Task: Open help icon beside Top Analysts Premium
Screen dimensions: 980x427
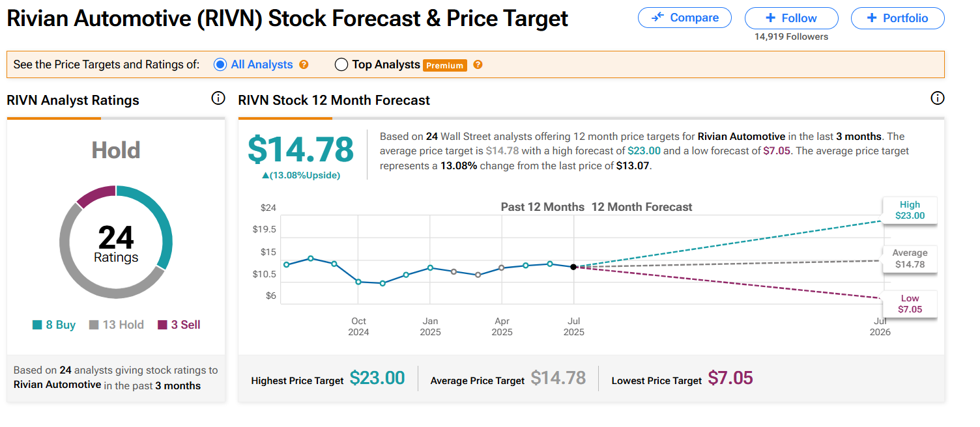Action: [478, 64]
